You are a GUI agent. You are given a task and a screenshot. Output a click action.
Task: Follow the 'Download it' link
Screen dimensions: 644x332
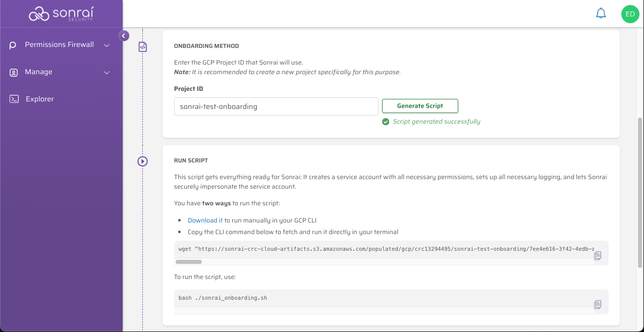(205, 220)
